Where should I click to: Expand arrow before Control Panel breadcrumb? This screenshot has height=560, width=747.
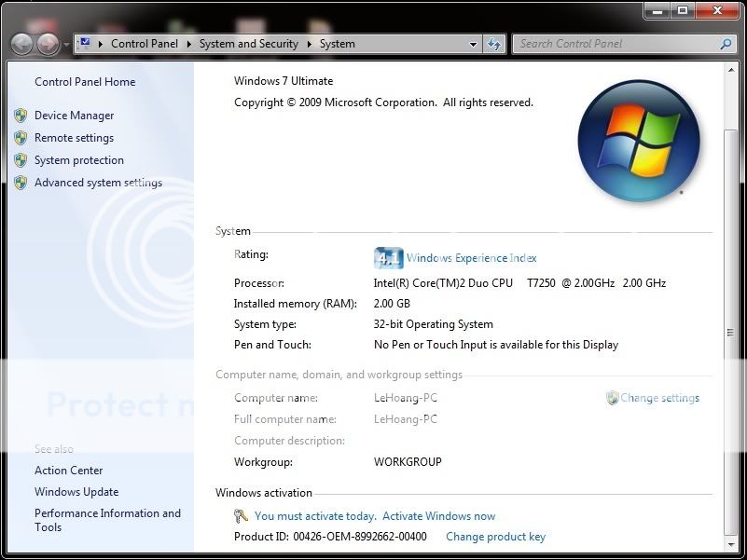pyautogui.click(x=100, y=44)
